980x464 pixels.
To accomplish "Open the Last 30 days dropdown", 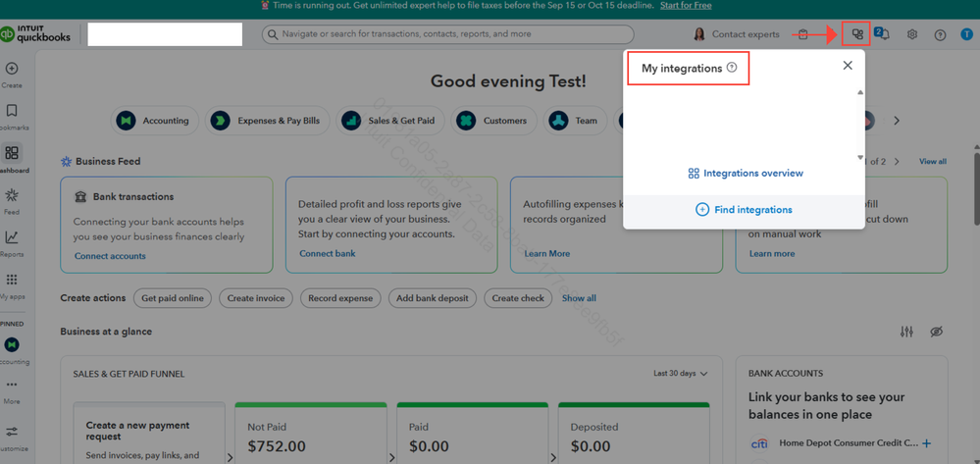I will (680, 374).
